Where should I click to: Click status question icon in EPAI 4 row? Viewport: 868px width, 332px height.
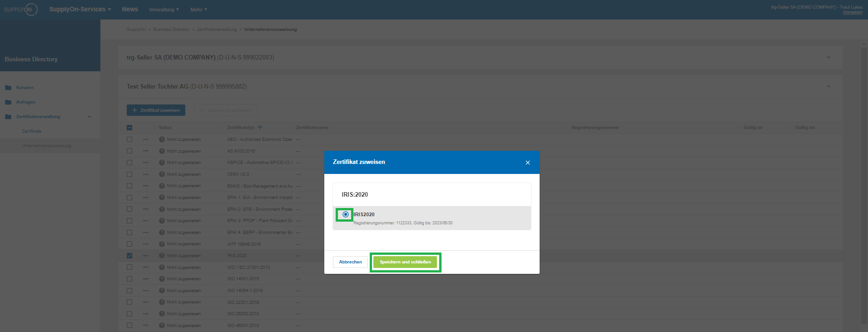tap(162, 233)
